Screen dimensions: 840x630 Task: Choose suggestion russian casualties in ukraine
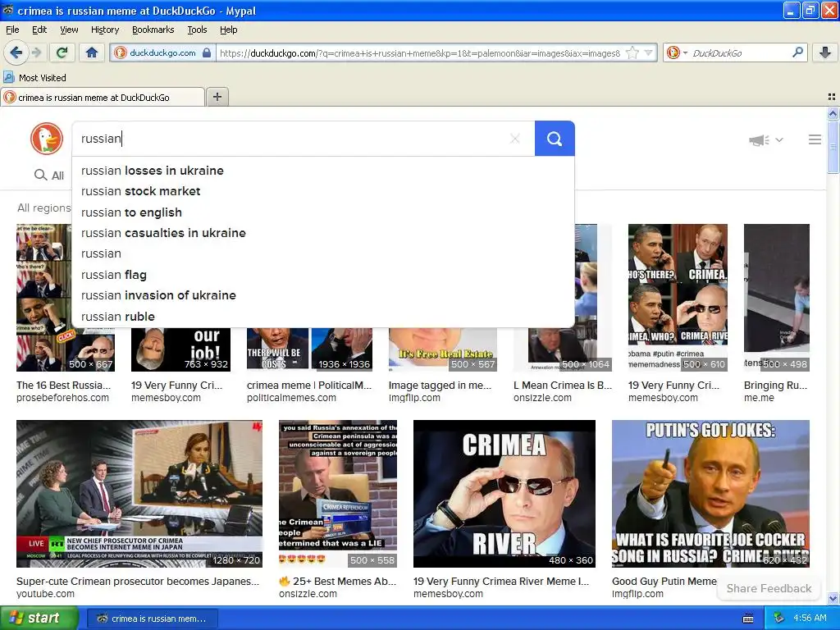323,233
